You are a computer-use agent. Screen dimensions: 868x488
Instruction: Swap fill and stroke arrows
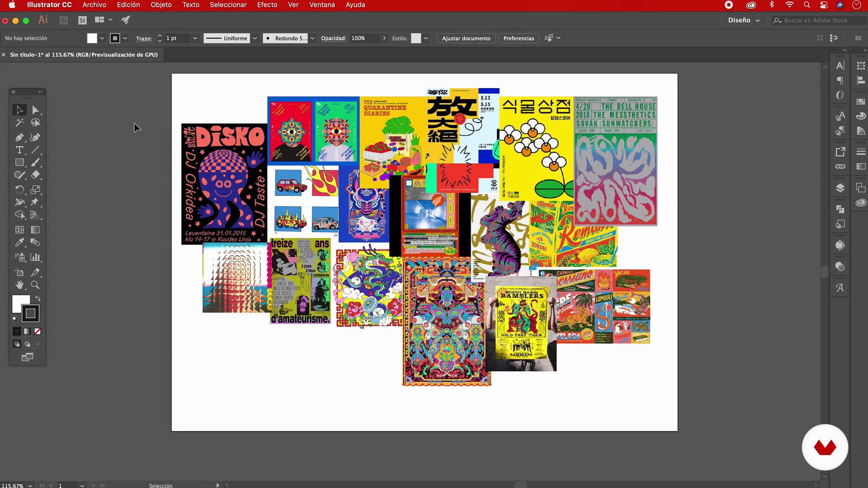(x=38, y=298)
